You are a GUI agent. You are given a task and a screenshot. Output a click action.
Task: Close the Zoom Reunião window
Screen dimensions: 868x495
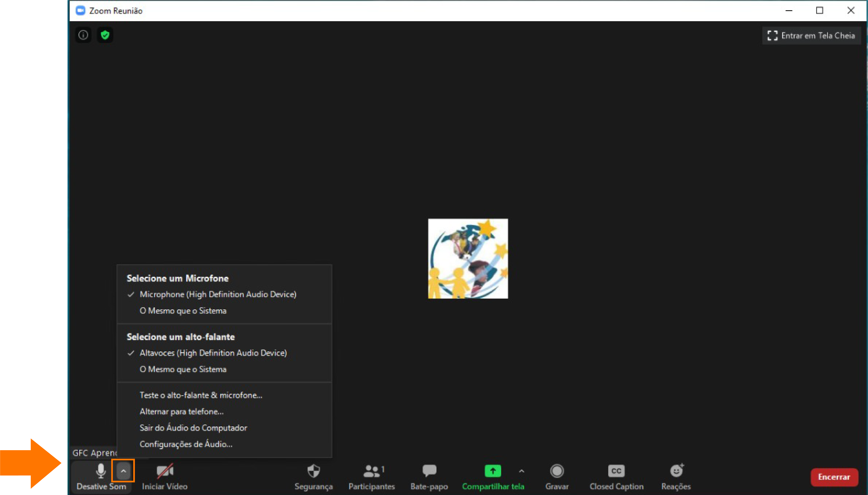851,11
